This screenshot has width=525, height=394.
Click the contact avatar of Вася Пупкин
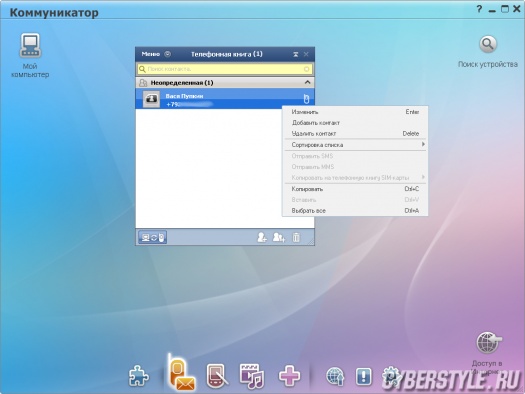coord(151,99)
